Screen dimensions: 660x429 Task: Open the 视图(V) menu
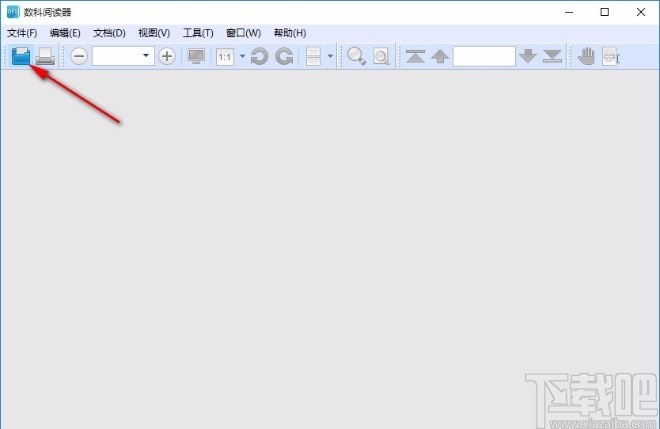pyautogui.click(x=154, y=33)
